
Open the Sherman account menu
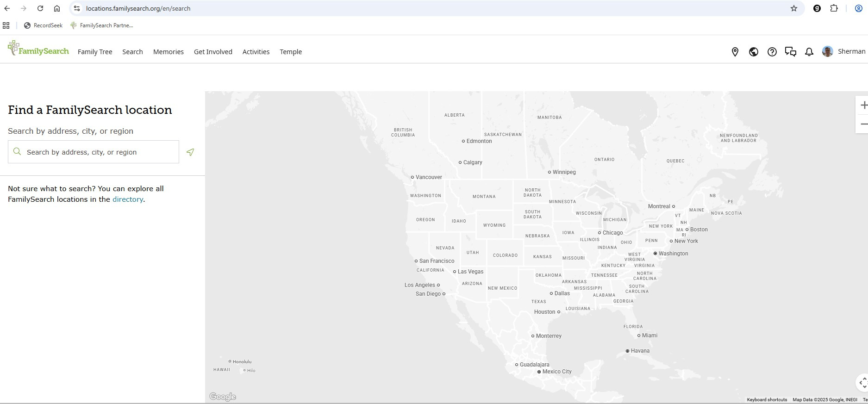[x=852, y=51]
